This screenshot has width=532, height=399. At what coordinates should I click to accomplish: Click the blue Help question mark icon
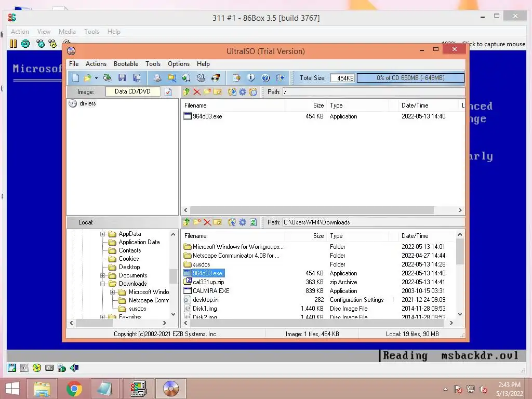pos(265,78)
